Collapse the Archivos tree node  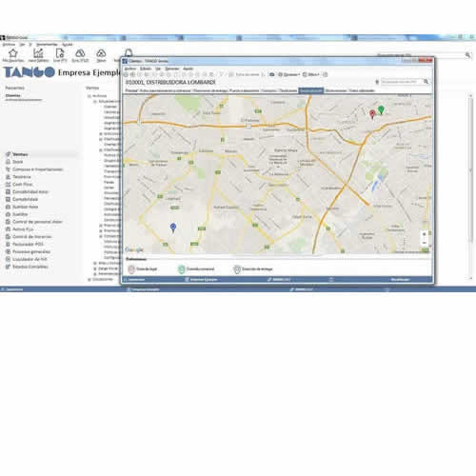[89, 96]
